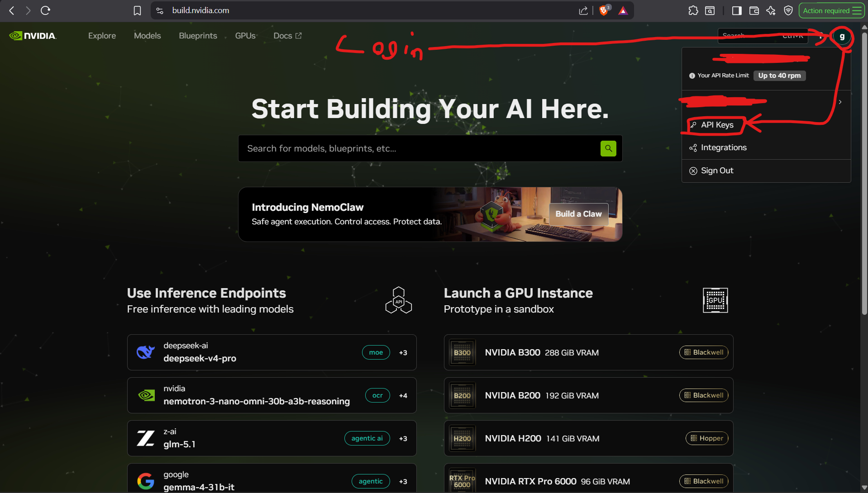Expand the chevron arrow in the account menu

point(840,102)
